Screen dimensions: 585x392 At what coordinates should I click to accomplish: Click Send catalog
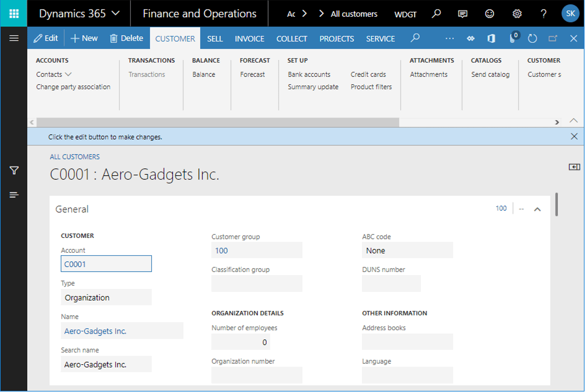(490, 74)
